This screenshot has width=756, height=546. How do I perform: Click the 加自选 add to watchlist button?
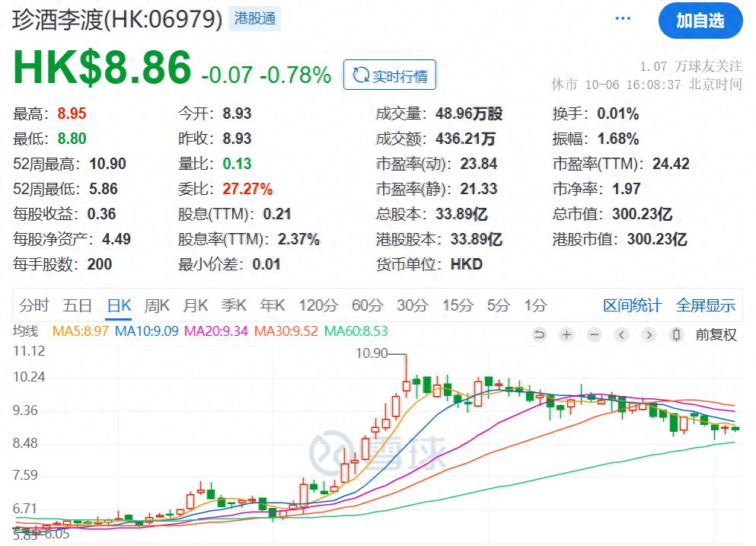pyautogui.click(x=700, y=21)
